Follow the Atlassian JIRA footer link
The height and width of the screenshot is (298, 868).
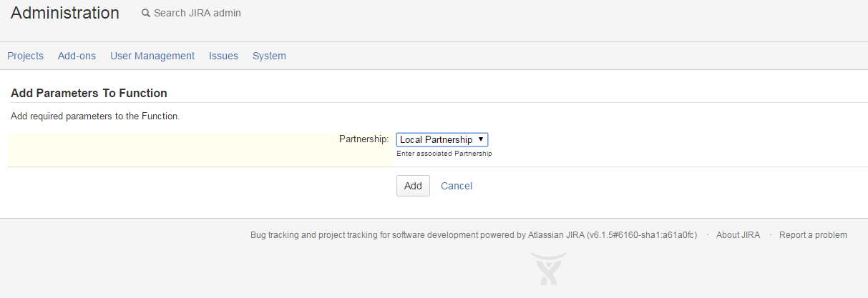tap(556, 235)
